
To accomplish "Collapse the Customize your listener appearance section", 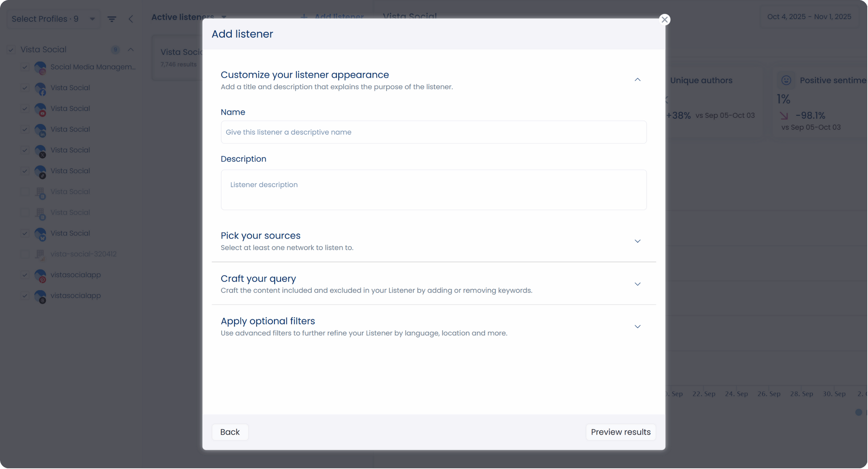I will tap(637, 80).
